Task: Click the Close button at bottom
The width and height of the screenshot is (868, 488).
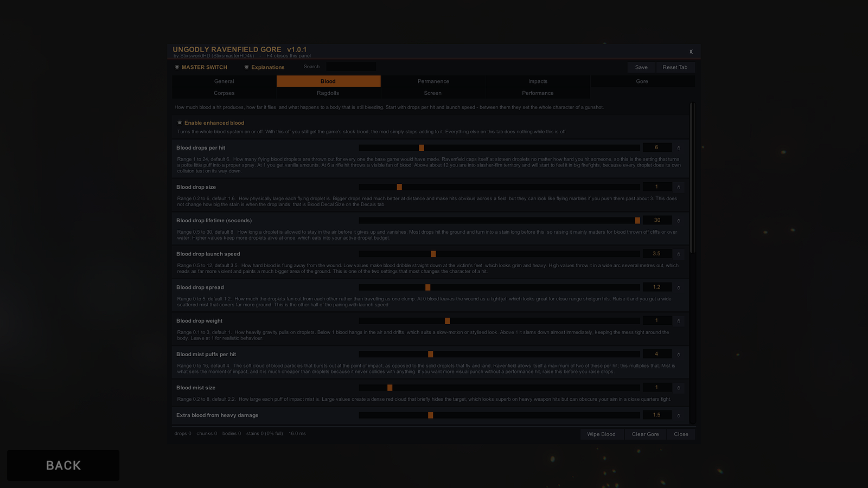Action: pos(681,434)
